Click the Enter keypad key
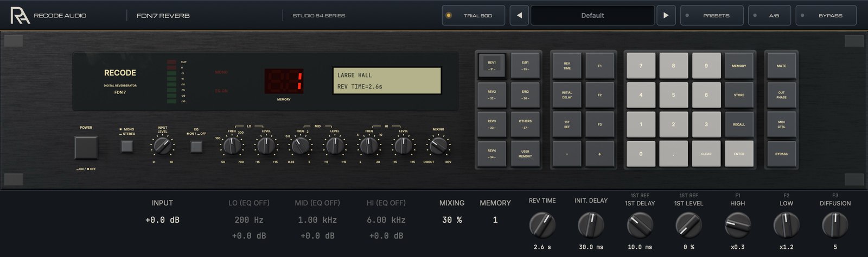868x257 pixels. click(739, 154)
